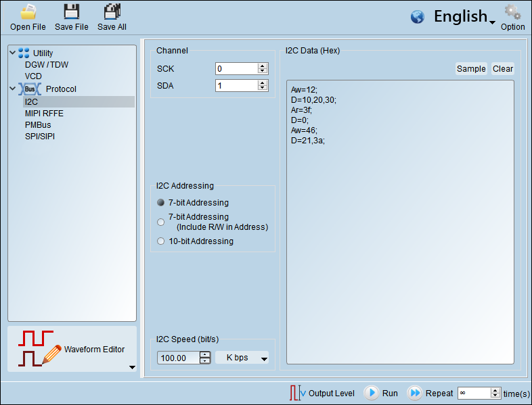Screen dimensions: 532x405
Task: Click the Open File folder icon
Action: (28, 12)
